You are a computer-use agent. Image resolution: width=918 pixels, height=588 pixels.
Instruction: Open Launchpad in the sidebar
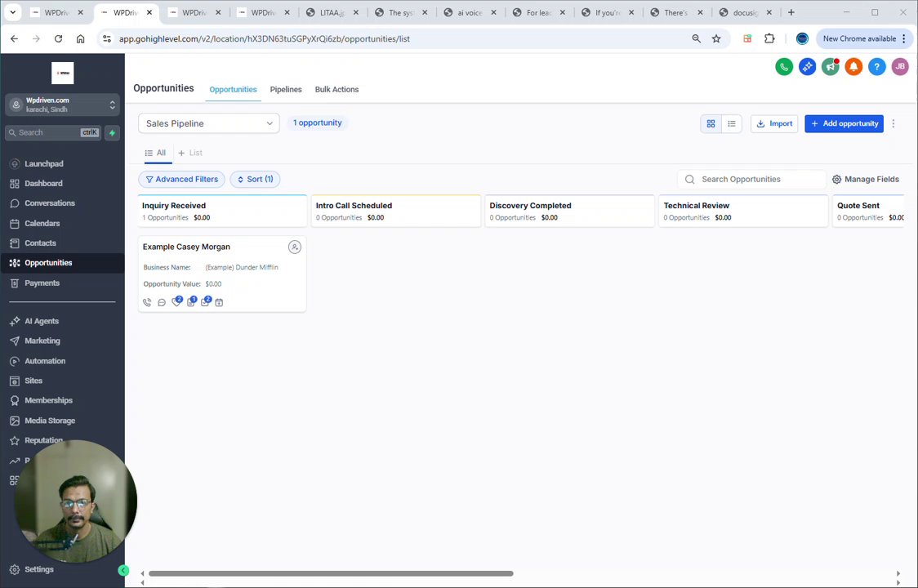pyautogui.click(x=62, y=164)
